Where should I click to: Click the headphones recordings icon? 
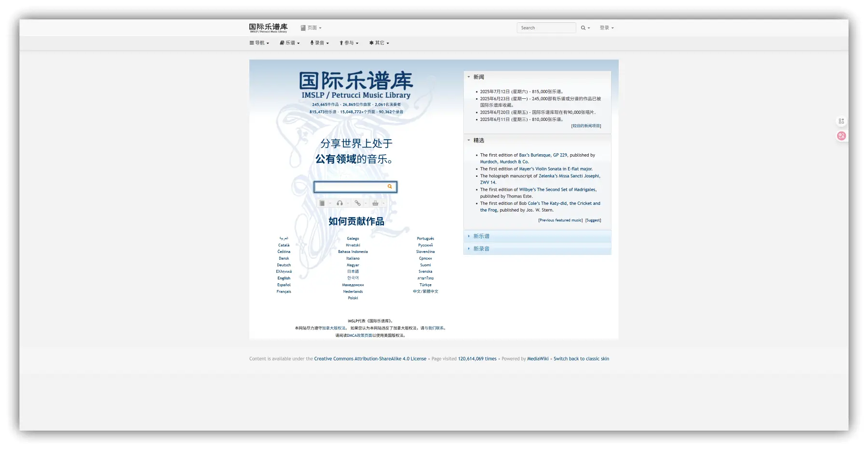click(x=339, y=203)
